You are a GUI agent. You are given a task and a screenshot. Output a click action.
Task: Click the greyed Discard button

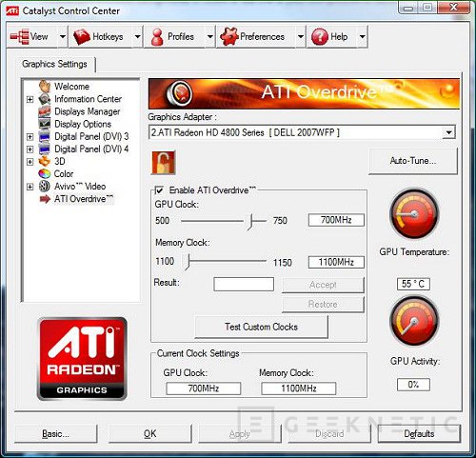(329, 433)
